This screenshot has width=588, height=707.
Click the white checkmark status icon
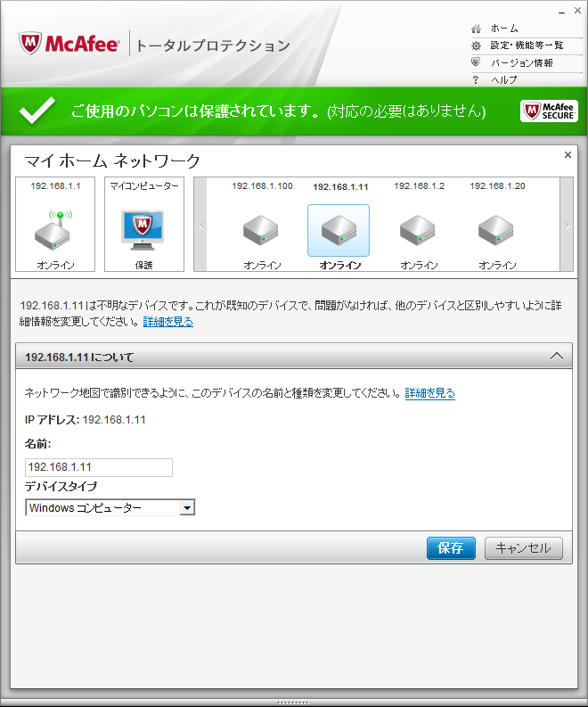coord(37,110)
